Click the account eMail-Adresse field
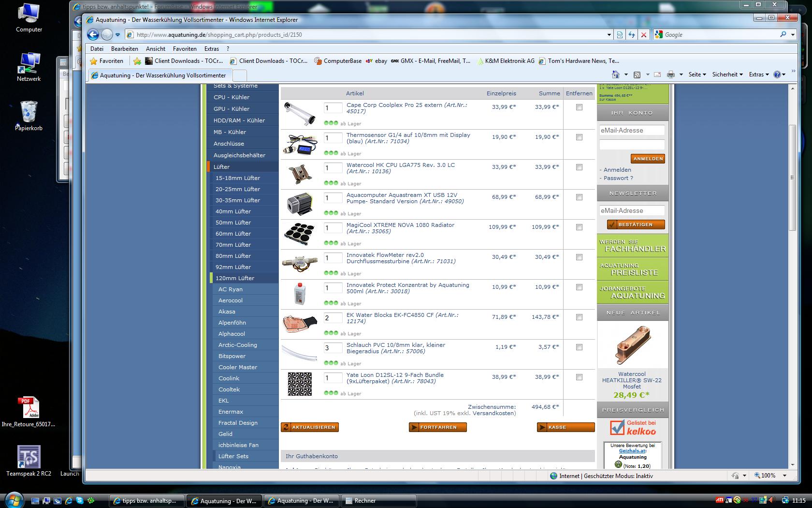The width and height of the screenshot is (812, 508). [x=632, y=130]
